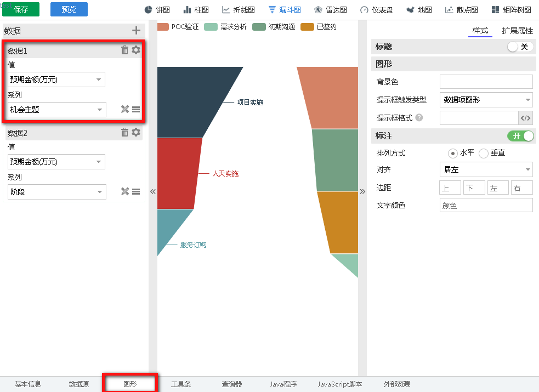Viewport: 539px width, 392px height.
Task: Click the list icon beside 阶段 series
Action: 136,192
